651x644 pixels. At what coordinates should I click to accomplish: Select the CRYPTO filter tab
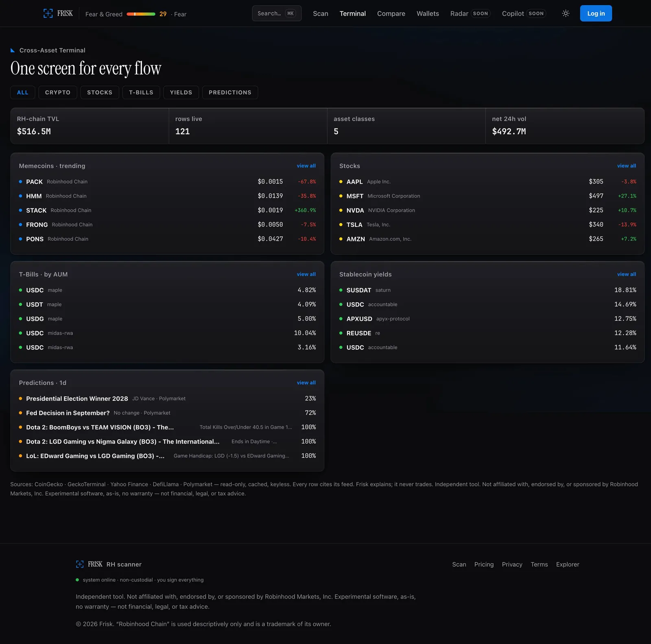tap(58, 92)
